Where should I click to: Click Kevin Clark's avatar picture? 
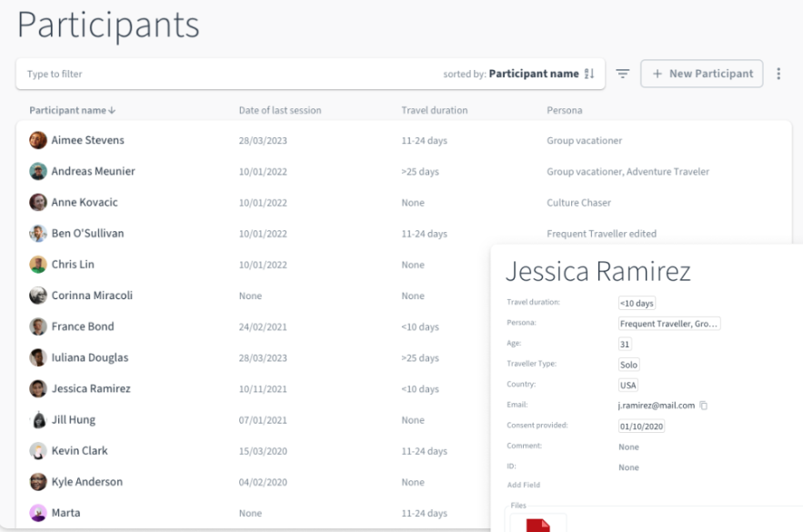[38, 451]
